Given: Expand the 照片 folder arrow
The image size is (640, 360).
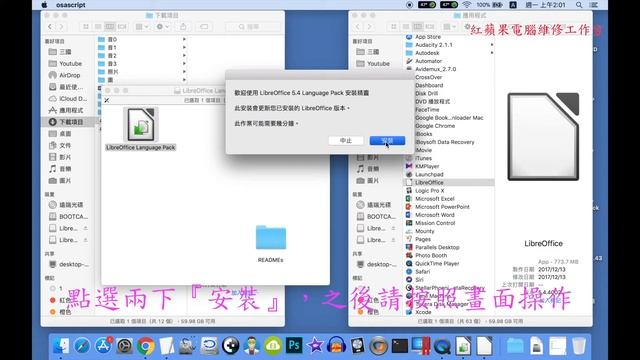Looking at the screenshot, I should coord(184,72).
